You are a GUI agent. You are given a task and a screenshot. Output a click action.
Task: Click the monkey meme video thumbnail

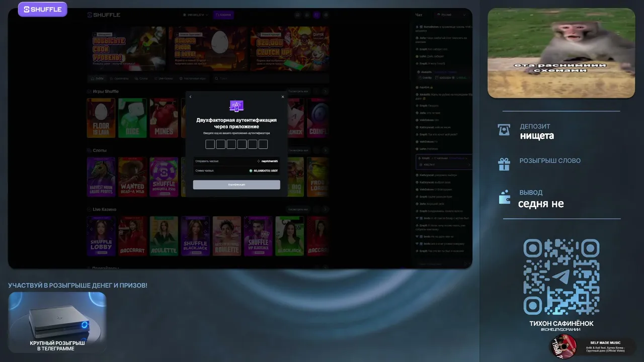[561, 53]
